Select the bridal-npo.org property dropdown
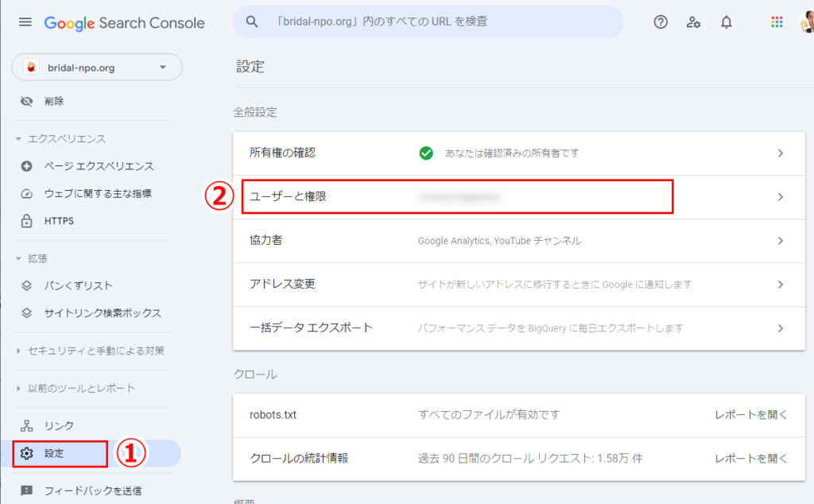 (x=97, y=68)
